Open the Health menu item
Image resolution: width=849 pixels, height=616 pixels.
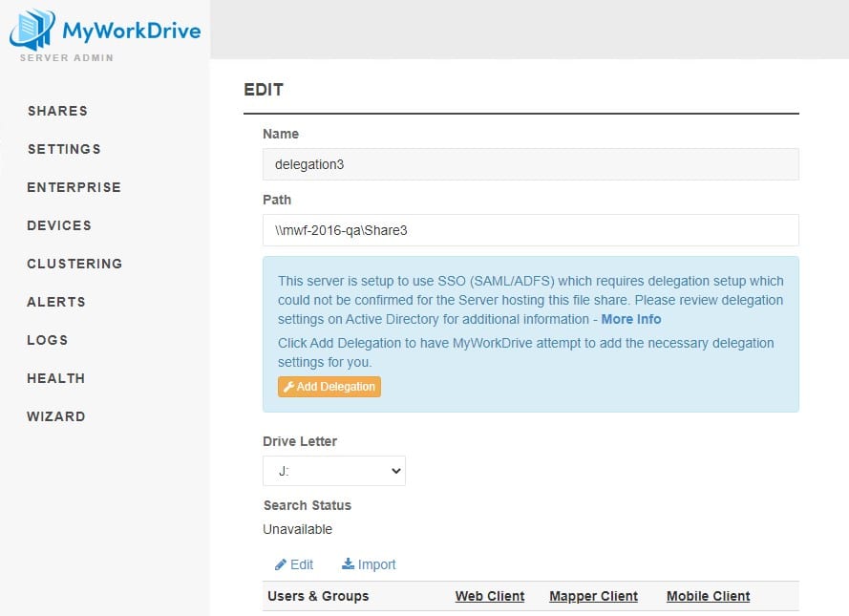tap(55, 378)
